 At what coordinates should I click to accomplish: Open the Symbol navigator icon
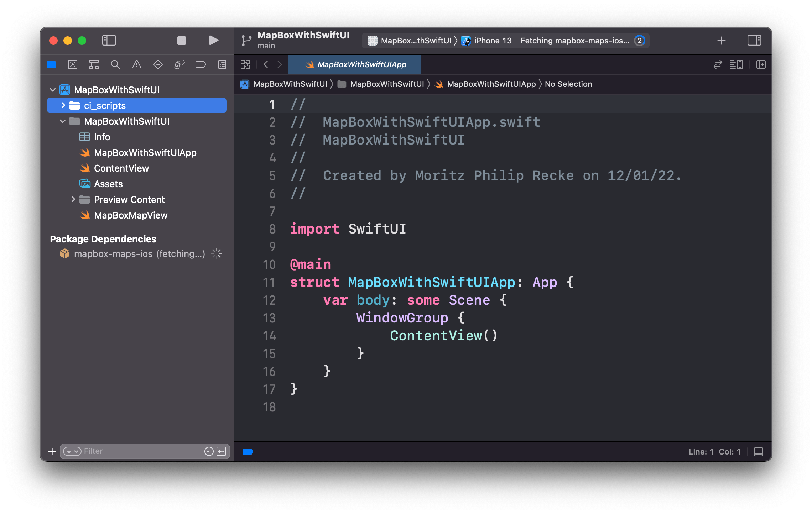[94, 64]
